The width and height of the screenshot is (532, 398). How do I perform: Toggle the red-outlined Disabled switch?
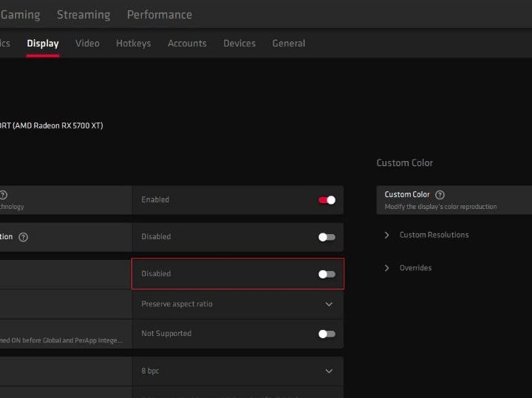click(327, 274)
